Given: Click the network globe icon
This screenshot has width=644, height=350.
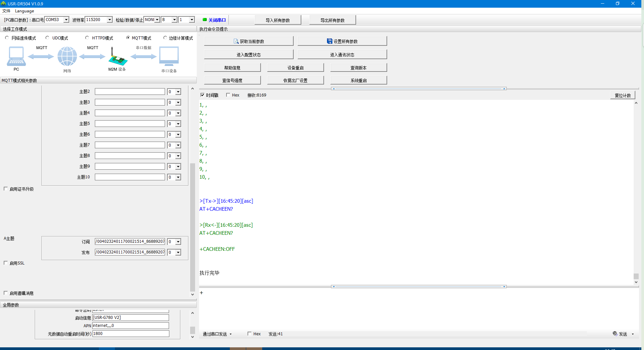Looking at the screenshot, I should 67,56.
